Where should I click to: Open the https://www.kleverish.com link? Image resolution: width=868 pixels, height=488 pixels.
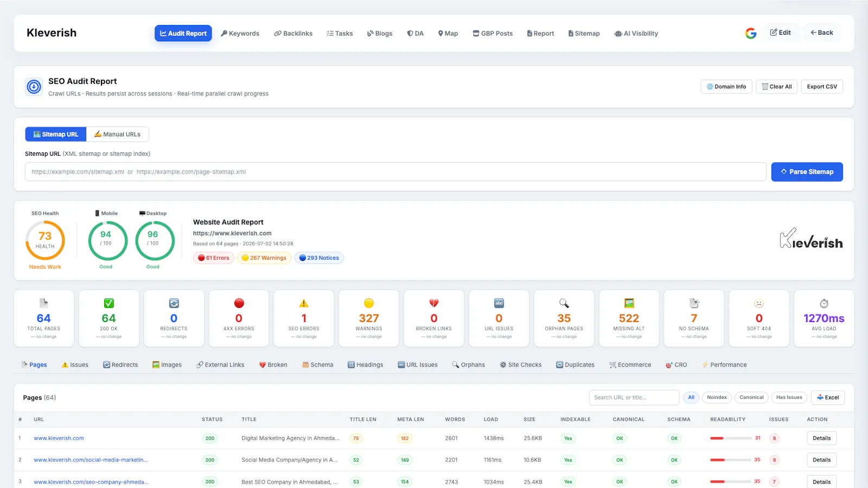point(232,234)
